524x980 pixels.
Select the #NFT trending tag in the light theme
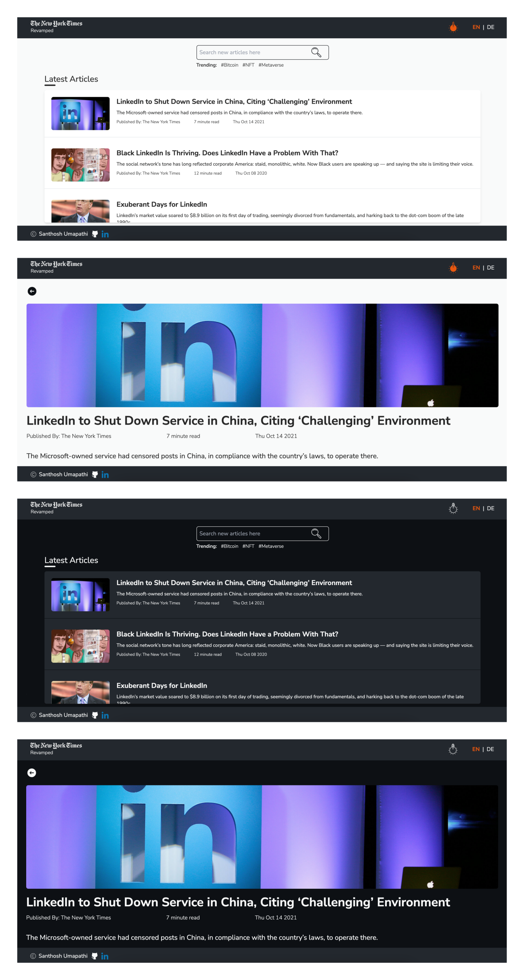[x=248, y=65]
